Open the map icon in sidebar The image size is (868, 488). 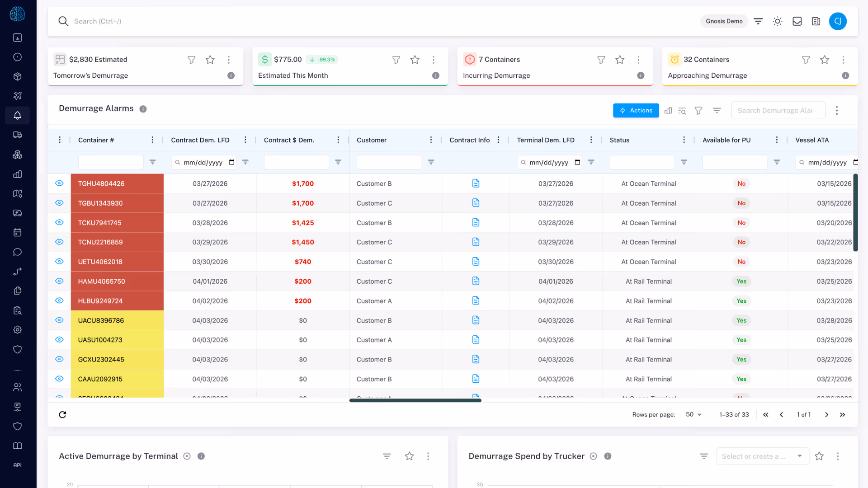tap(17, 193)
